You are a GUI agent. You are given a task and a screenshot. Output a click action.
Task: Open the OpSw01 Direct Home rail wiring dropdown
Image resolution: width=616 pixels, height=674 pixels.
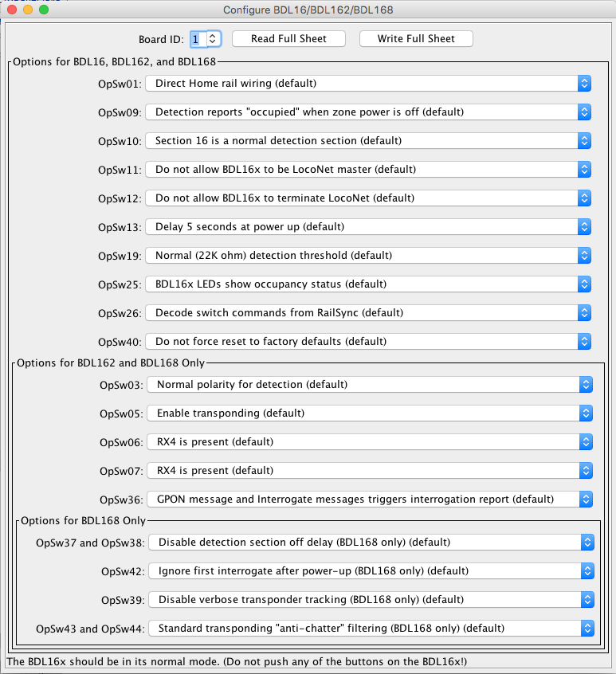click(x=367, y=84)
